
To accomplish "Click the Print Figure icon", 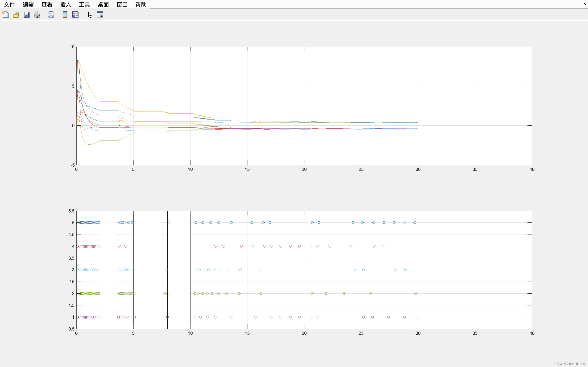I will tap(37, 15).
